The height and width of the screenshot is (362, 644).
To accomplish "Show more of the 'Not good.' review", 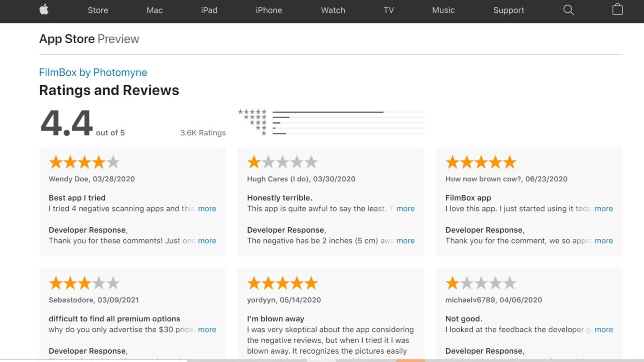I will 603,330.
